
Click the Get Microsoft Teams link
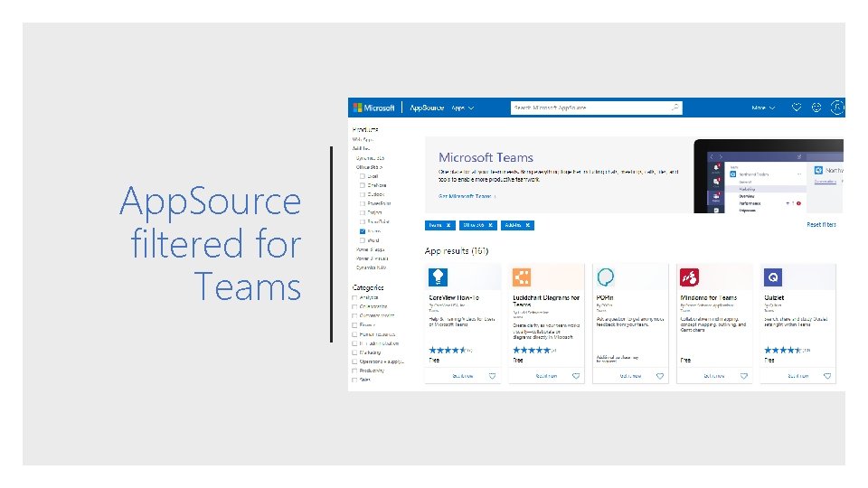point(467,196)
